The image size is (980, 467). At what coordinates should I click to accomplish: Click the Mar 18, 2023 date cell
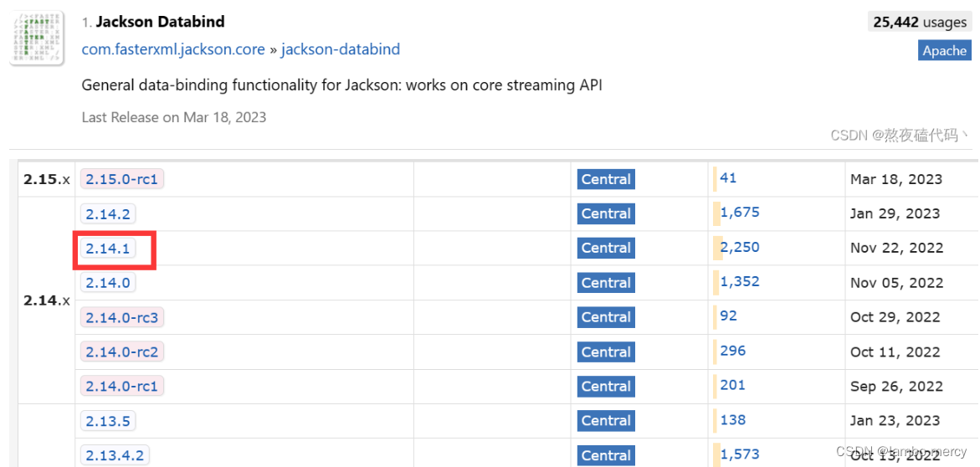coord(895,179)
